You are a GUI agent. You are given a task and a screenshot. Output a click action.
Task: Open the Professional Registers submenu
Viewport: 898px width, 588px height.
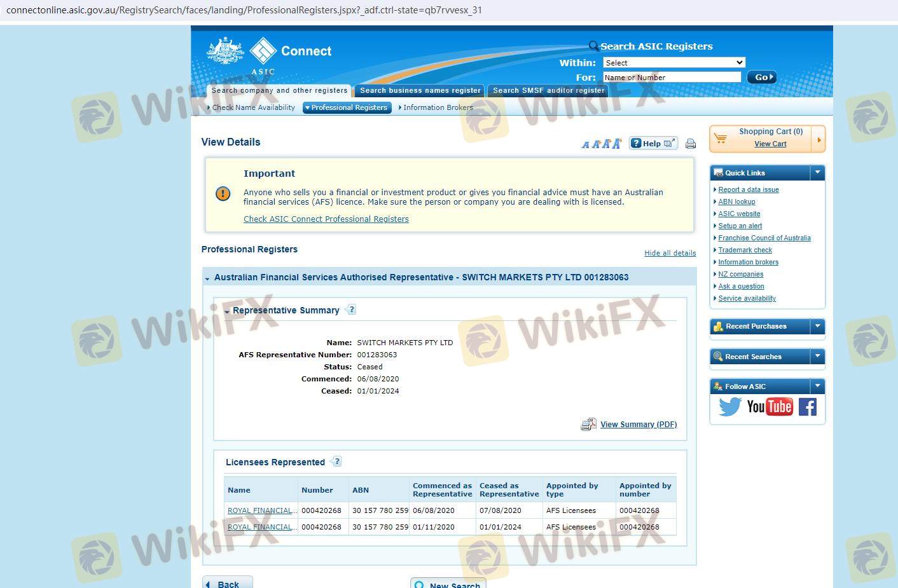(x=346, y=107)
